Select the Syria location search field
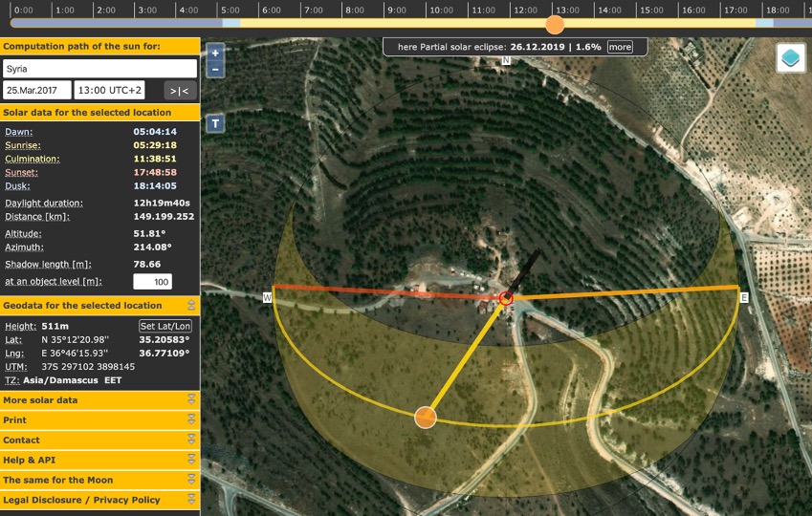The image size is (812, 516). click(x=99, y=69)
